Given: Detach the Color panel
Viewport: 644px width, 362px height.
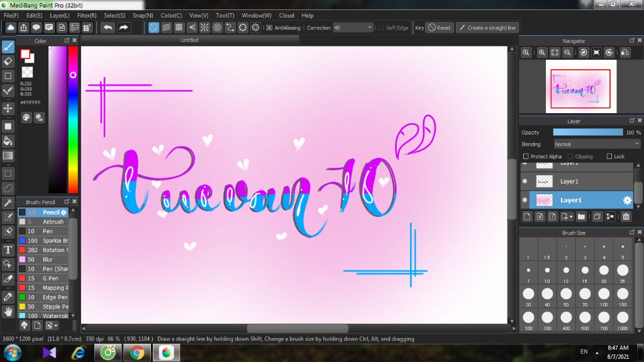Looking at the screenshot, I should [x=67, y=40].
